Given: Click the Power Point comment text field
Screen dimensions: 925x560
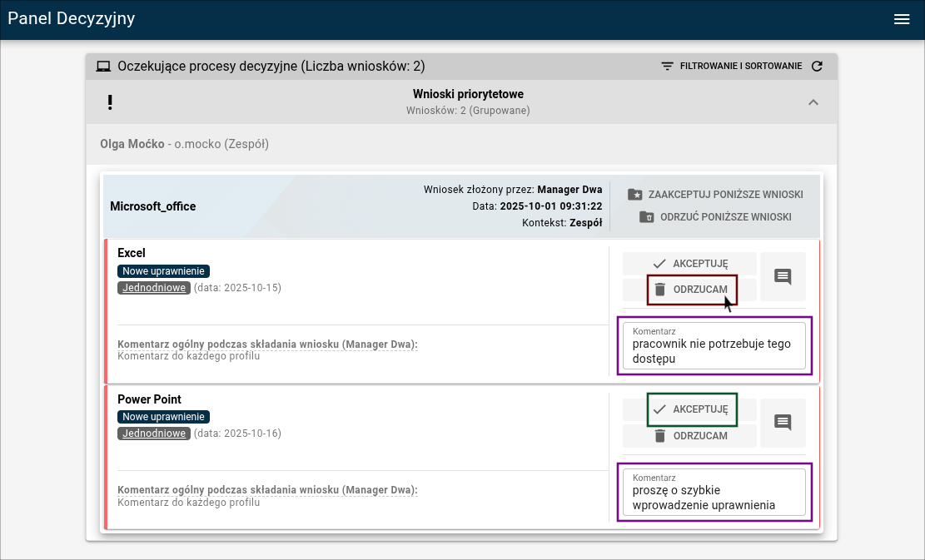Looking at the screenshot, I should pyautogui.click(x=714, y=498).
